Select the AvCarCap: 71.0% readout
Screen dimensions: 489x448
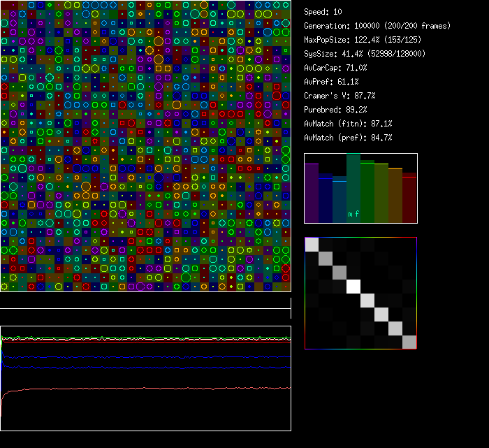coord(335,68)
